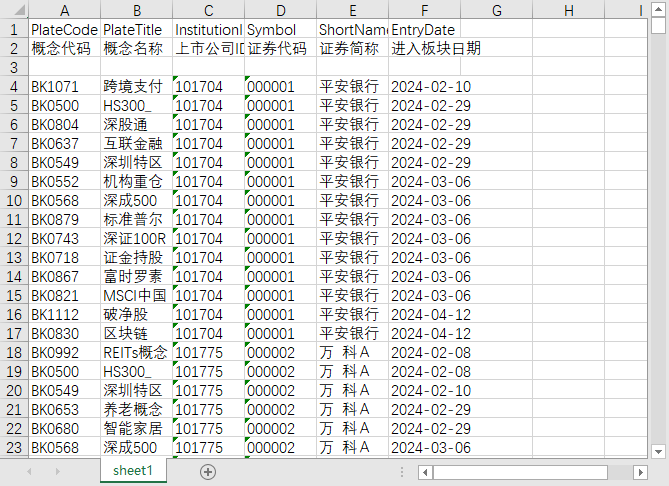Select cell 标准普尔
Image resolution: width=669 pixels, height=486 pixels.
coord(137,219)
